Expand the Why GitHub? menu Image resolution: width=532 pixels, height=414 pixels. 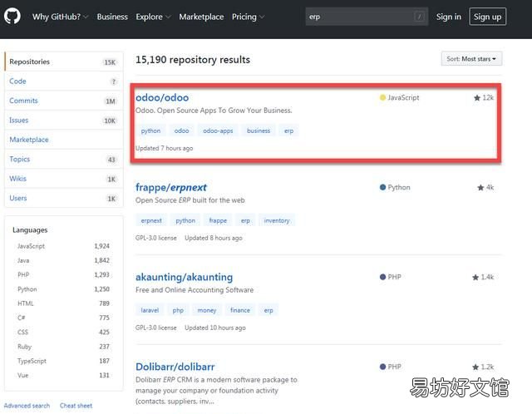click(60, 17)
